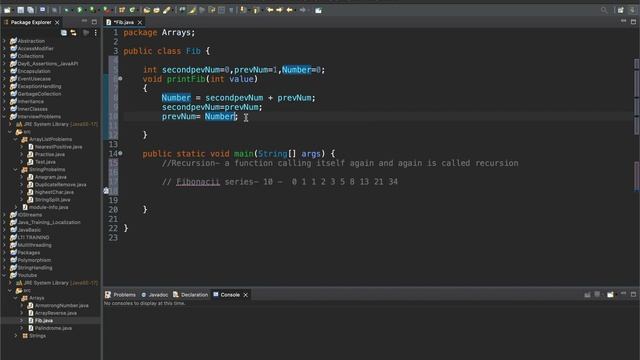Select ArmstrongNumber.java file

pos(62,305)
